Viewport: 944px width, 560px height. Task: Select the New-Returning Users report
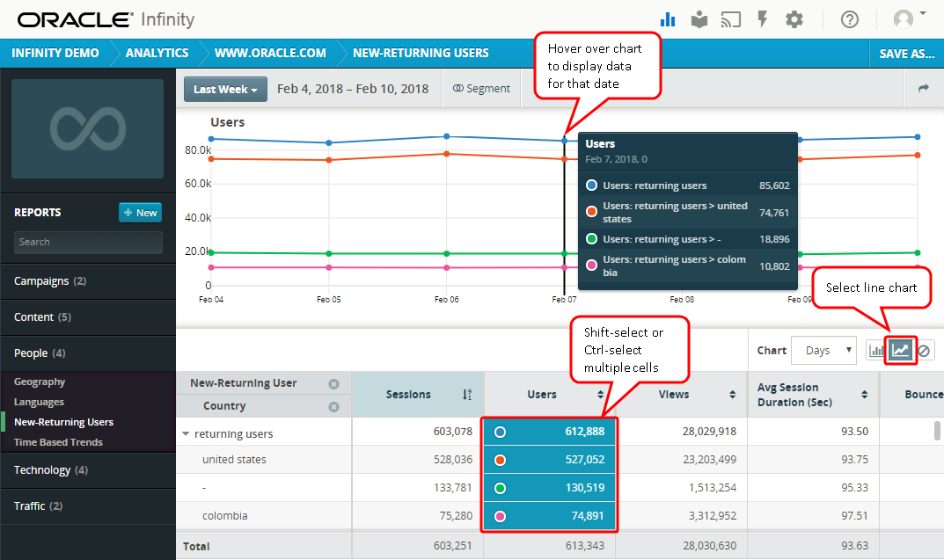63,422
